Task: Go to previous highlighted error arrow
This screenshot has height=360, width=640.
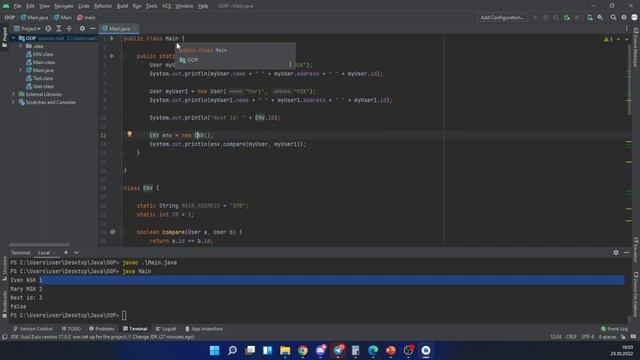Action: click(x=618, y=39)
